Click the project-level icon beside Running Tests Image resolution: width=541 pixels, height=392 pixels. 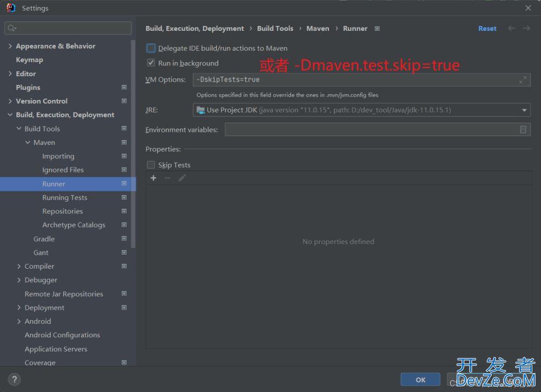point(124,197)
